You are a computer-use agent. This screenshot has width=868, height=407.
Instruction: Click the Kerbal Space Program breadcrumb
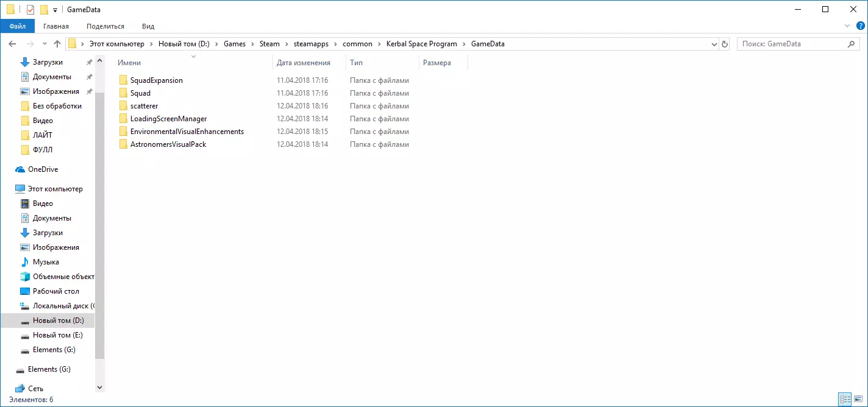(422, 44)
